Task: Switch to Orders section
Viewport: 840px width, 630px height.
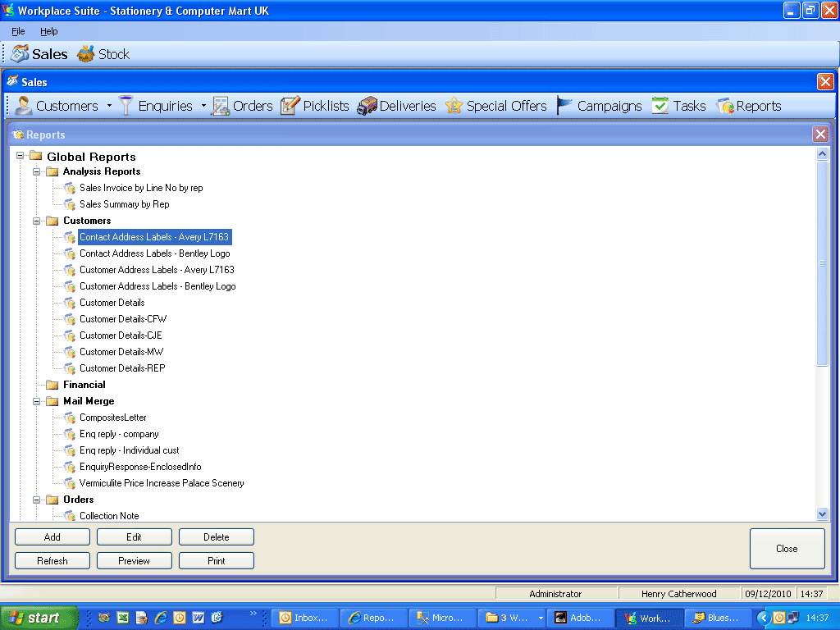Action: (242, 106)
